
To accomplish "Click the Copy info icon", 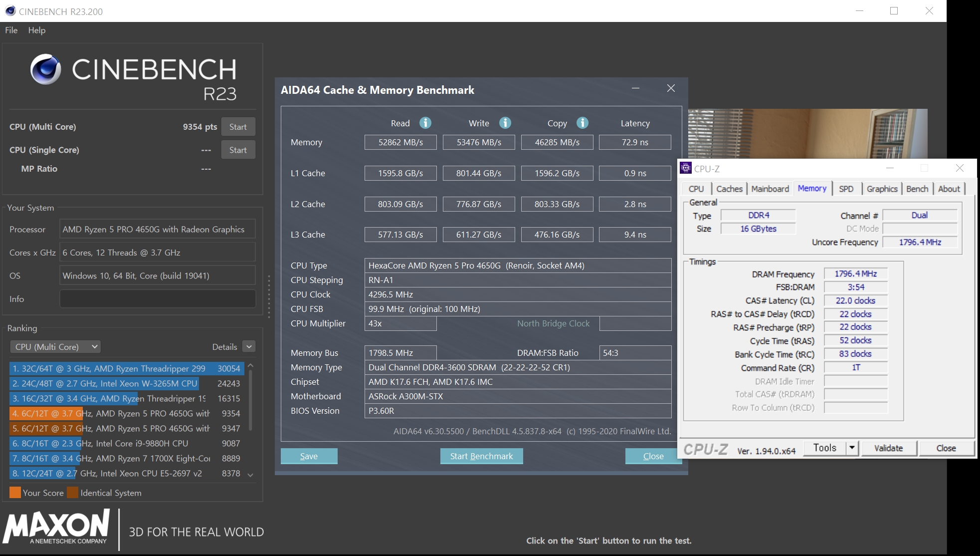I will click(x=582, y=123).
